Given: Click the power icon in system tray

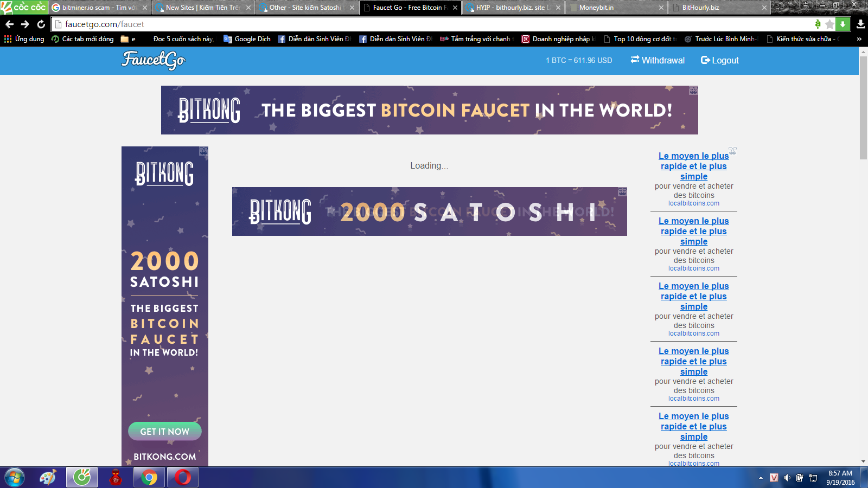Looking at the screenshot, I should tap(800, 478).
